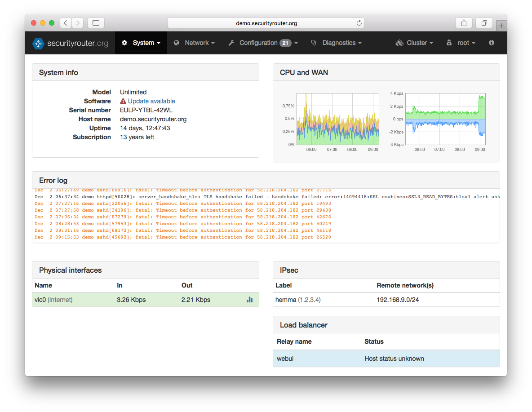Show all tabs using the tab overview icon
The image size is (532, 412).
tap(484, 23)
